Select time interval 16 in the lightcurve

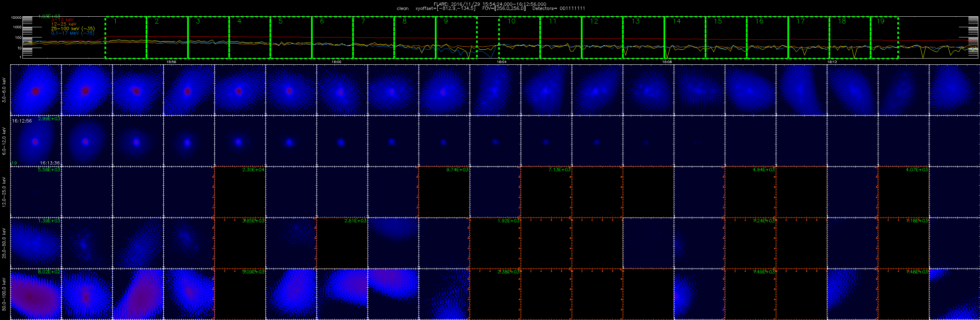[x=767, y=38]
